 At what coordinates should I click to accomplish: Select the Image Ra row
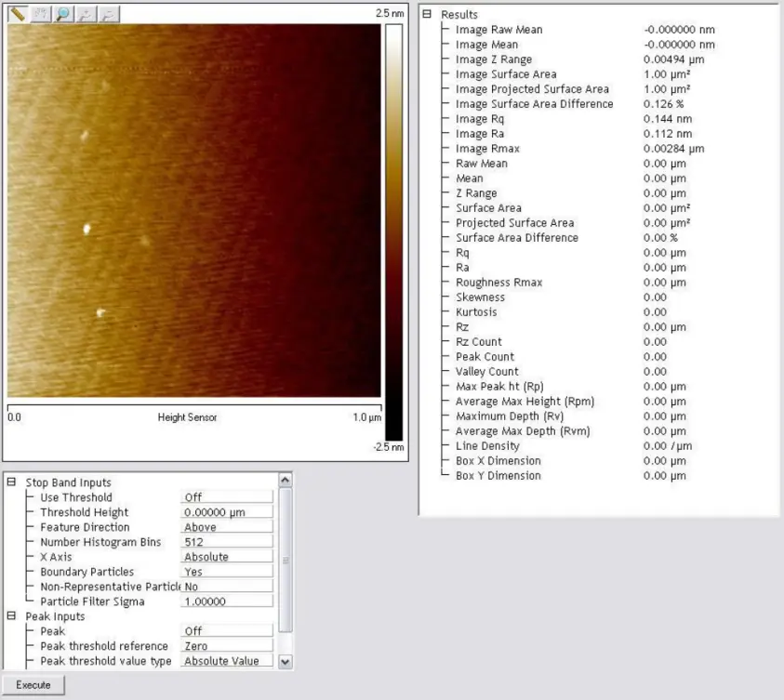[x=574, y=134]
